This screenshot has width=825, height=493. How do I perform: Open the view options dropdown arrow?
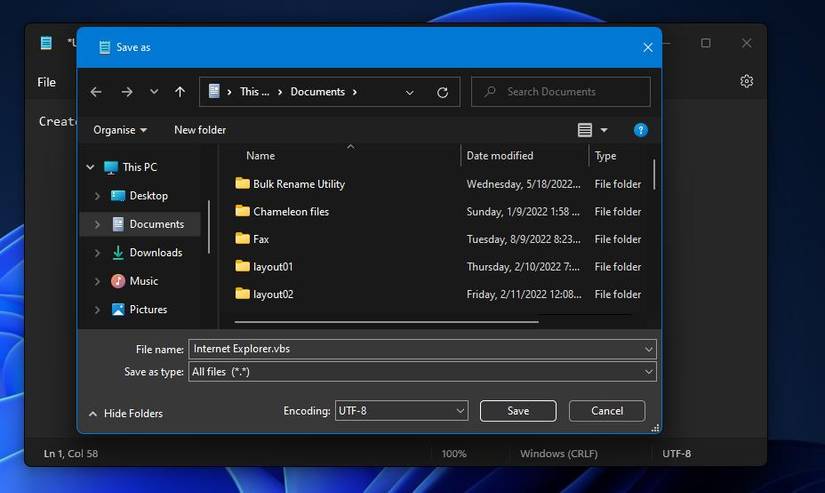(604, 130)
